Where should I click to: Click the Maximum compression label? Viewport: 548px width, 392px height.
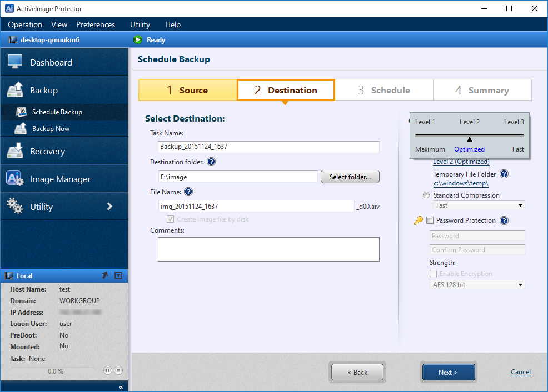point(430,149)
